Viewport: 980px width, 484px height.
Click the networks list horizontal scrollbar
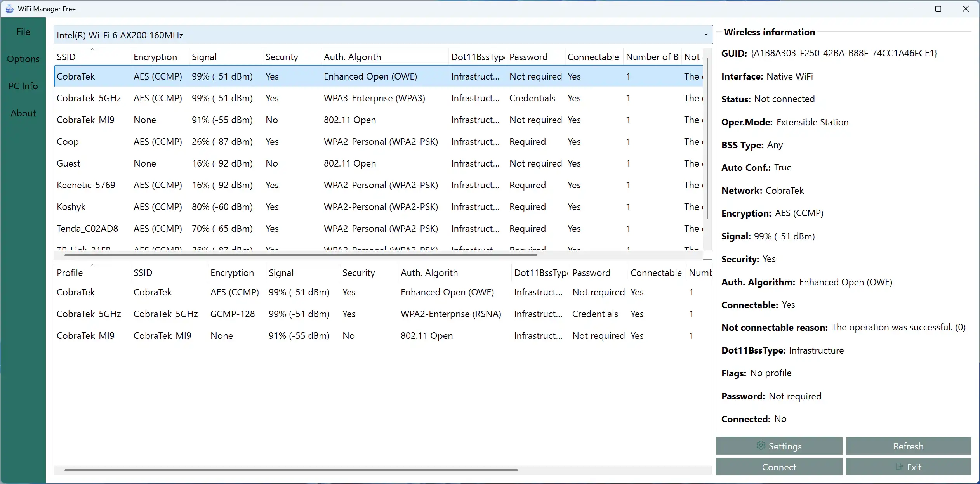point(301,255)
